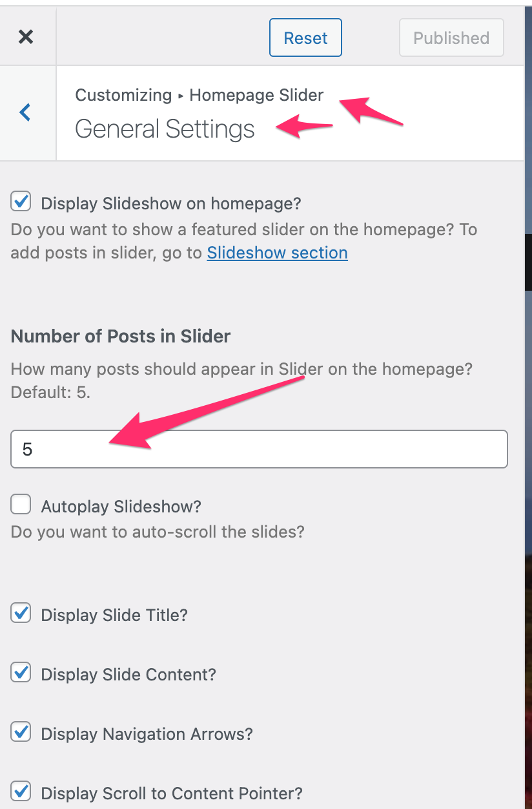Go back using the left chevron arrow
This screenshot has width=532, height=809.
25,112
